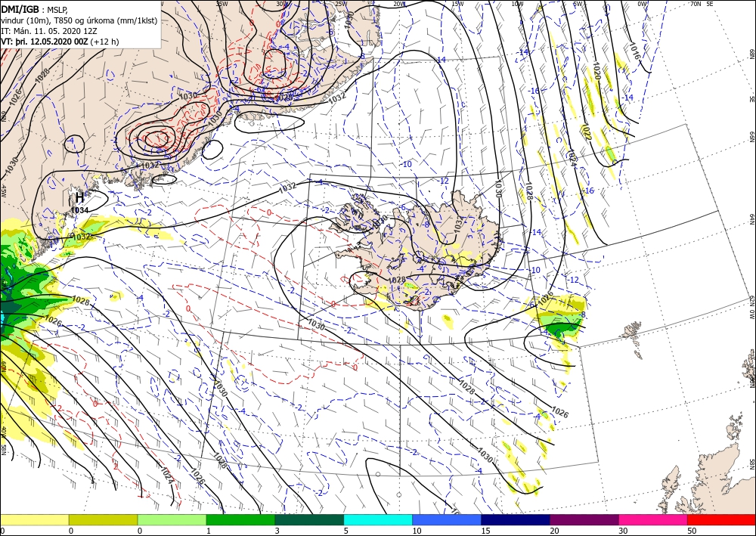Click the legend value '3'
Screen dimensions: 756x536
point(277,531)
